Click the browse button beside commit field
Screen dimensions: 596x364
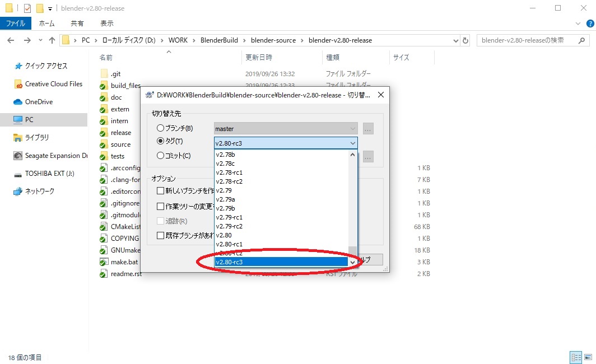pos(367,156)
